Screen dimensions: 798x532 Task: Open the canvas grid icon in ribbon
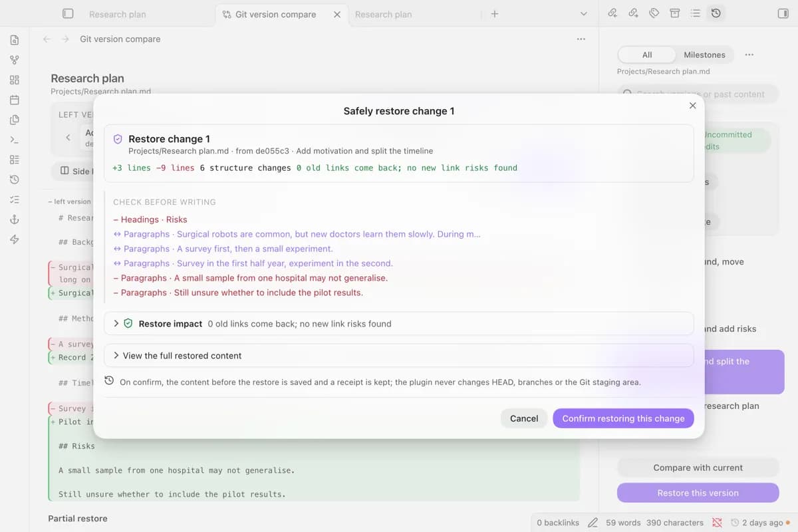15,80
